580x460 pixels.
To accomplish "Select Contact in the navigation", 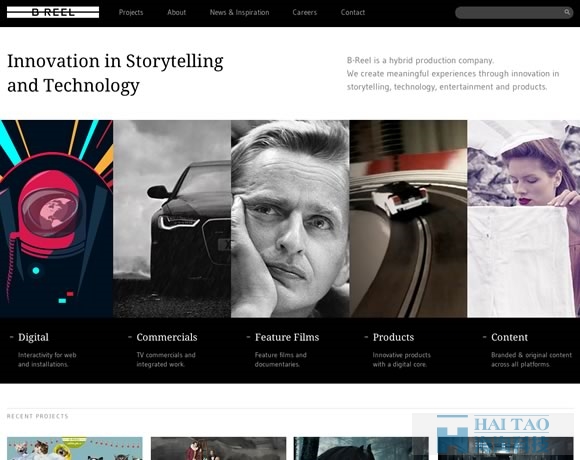I will [x=353, y=12].
